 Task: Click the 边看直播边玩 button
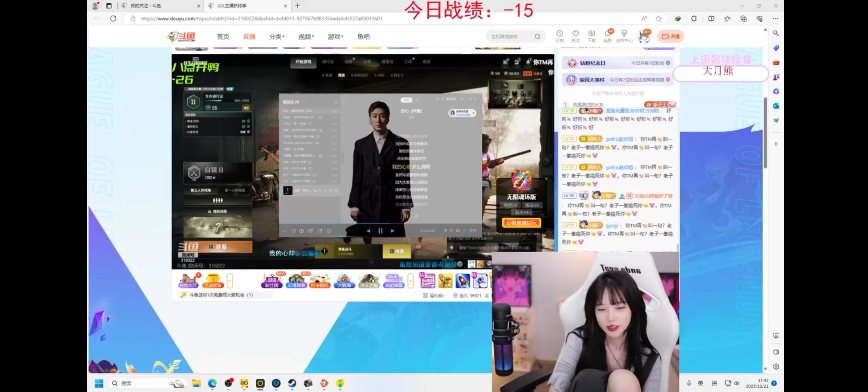point(521,222)
